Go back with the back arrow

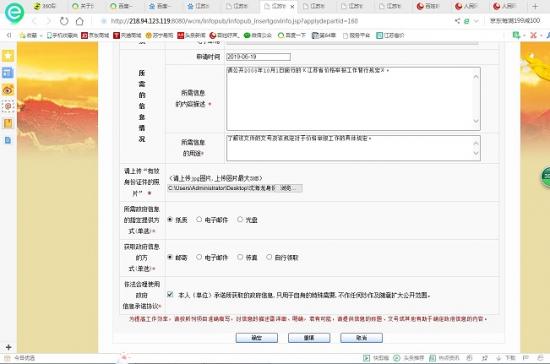point(34,21)
